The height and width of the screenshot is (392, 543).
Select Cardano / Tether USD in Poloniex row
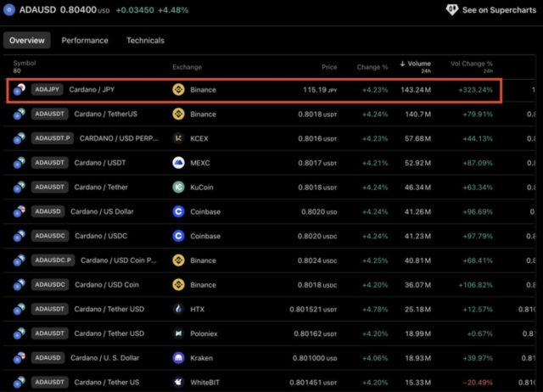[x=109, y=333]
